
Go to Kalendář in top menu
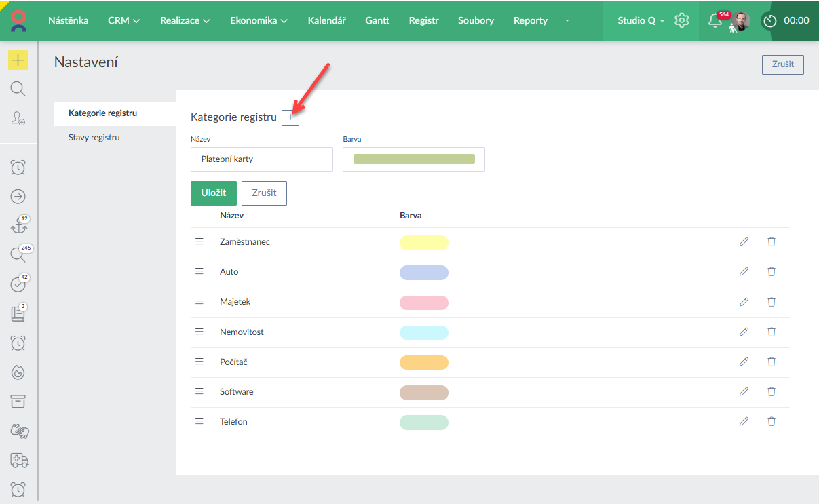click(326, 20)
